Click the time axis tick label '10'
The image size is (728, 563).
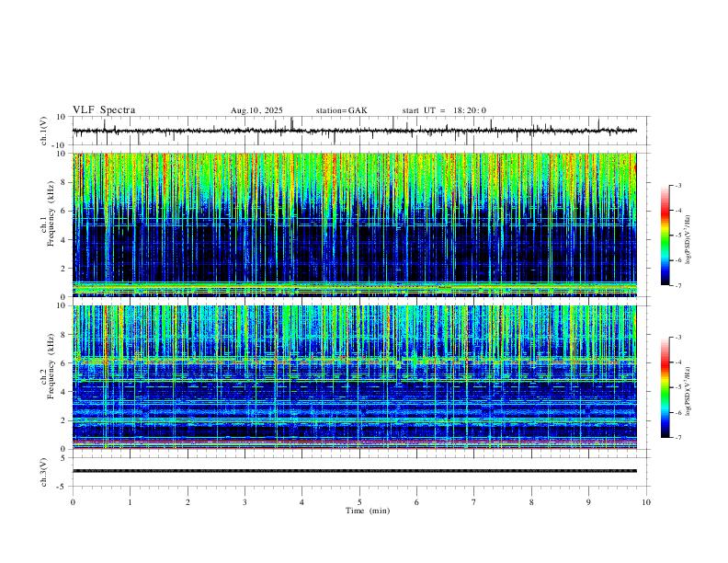(646, 502)
